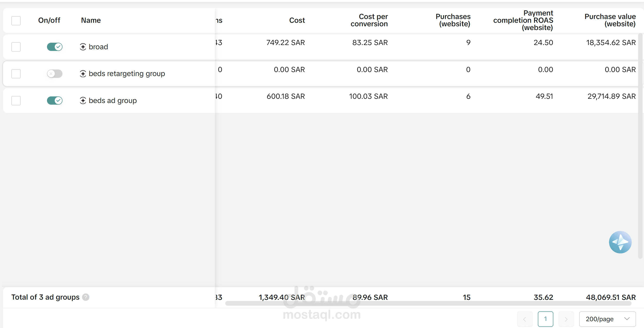This screenshot has height=328, width=644.
Task: Open the 200/page rows dropdown
Action: [607, 319]
